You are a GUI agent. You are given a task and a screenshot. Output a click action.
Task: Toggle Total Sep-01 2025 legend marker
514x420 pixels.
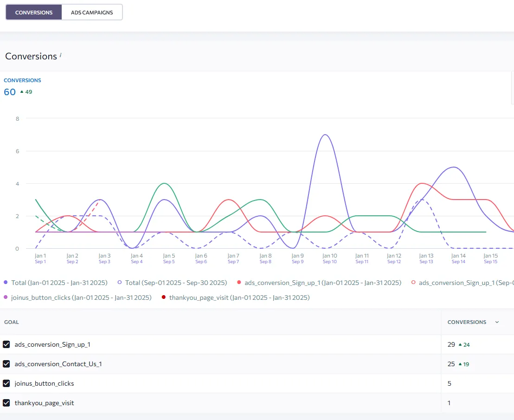120,282
